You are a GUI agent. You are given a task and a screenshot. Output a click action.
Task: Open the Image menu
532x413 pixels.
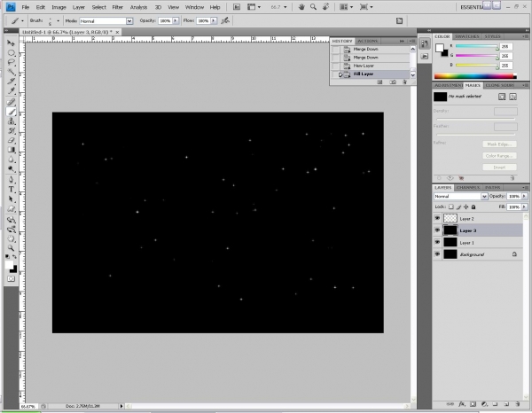(59, 7)
